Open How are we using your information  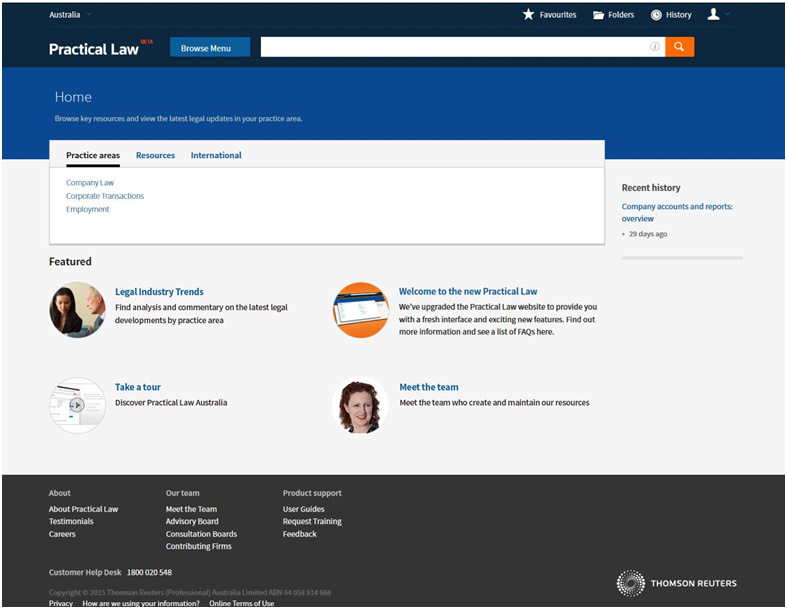click(141, 603)
